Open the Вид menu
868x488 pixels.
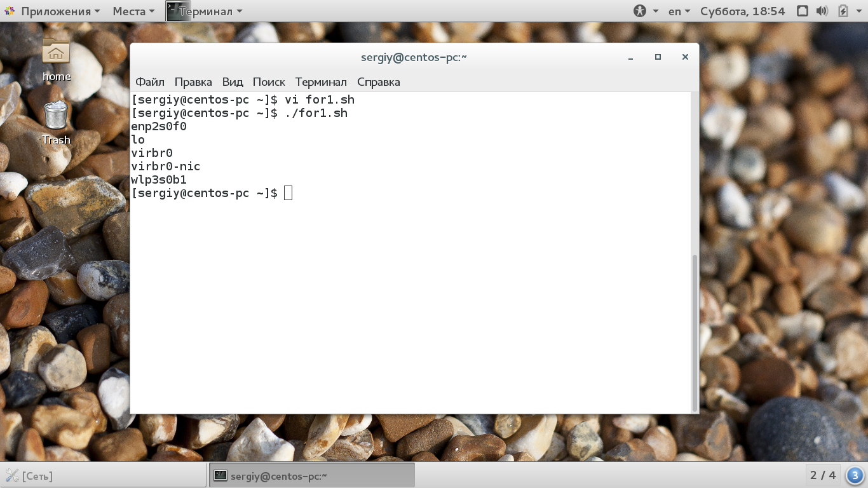pos(233,82)
